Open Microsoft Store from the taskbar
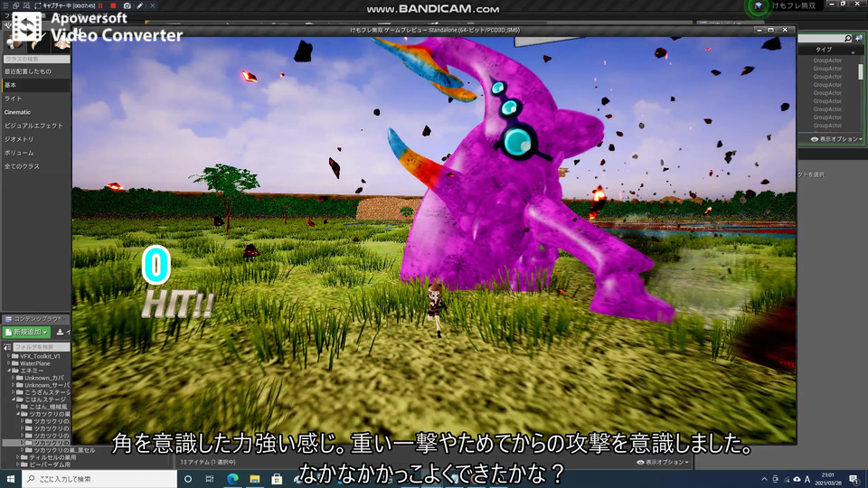 point(277,479)
